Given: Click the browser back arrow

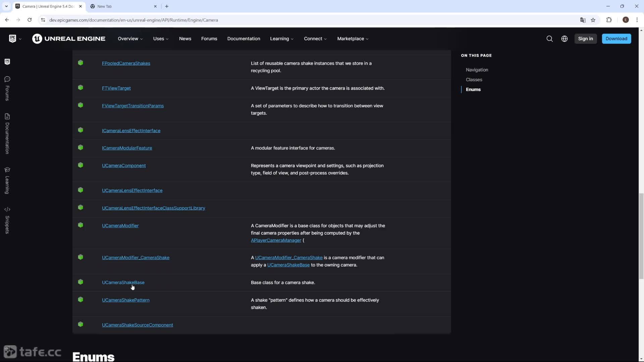Looking at the screenshot, I should click(7, 20).
